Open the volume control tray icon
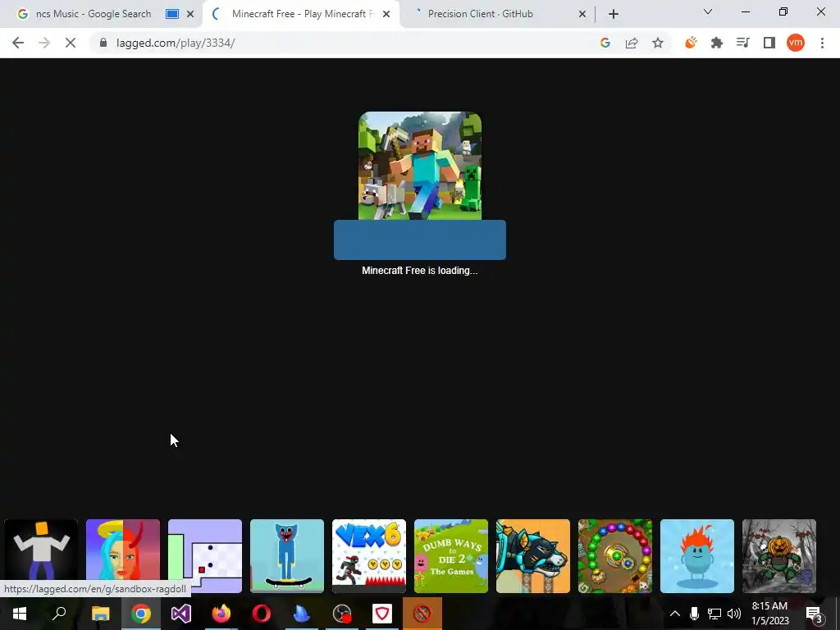 (x=734, y=614)
